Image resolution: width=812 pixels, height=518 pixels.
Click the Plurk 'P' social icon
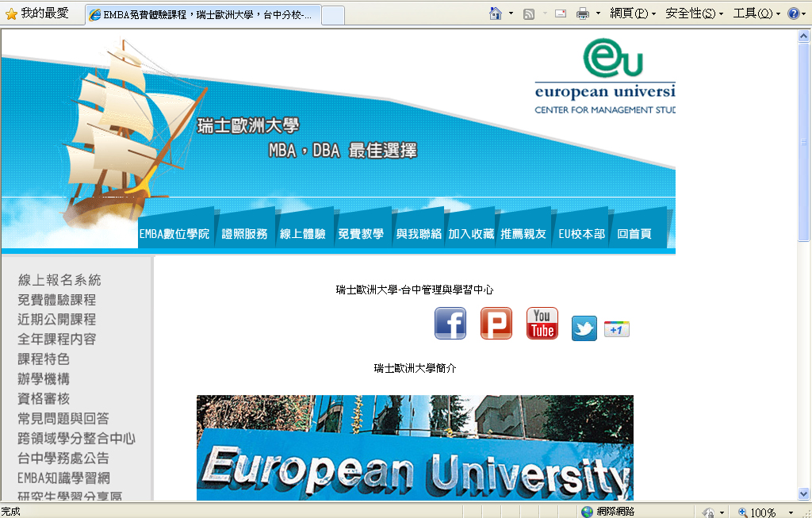(x=496, y=324)
